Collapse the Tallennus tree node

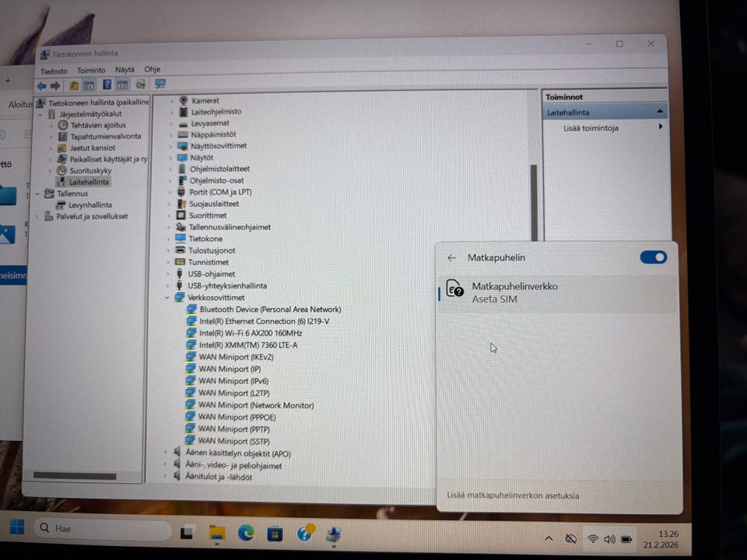click(37, 194)
